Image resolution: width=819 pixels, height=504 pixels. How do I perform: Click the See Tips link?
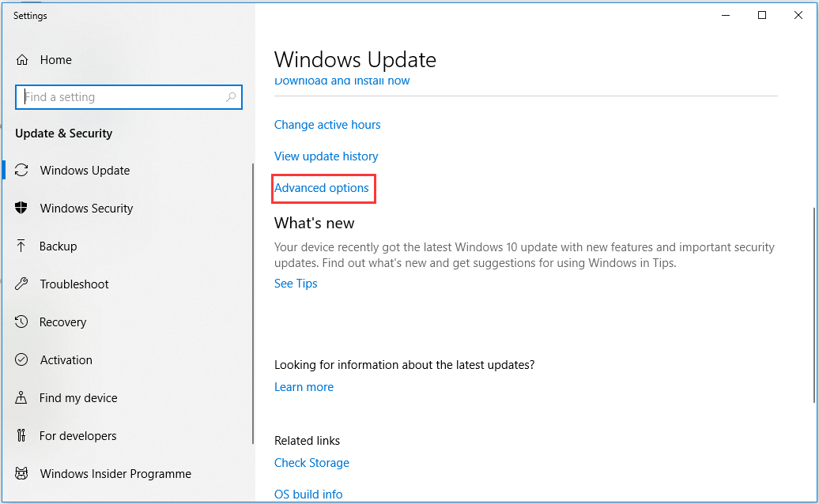tap(296, 284)
